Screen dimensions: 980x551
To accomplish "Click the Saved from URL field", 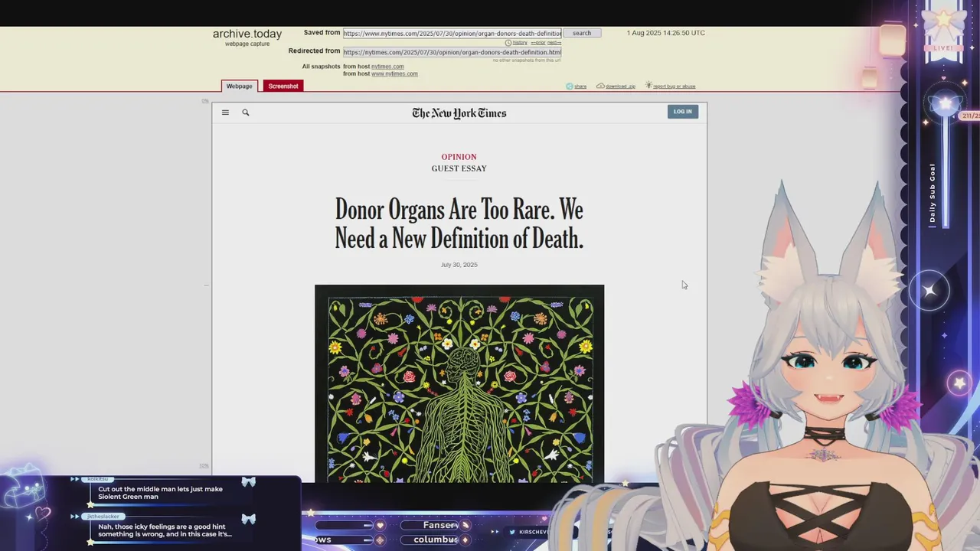I will pyautogui.click(x=452, y=33).
